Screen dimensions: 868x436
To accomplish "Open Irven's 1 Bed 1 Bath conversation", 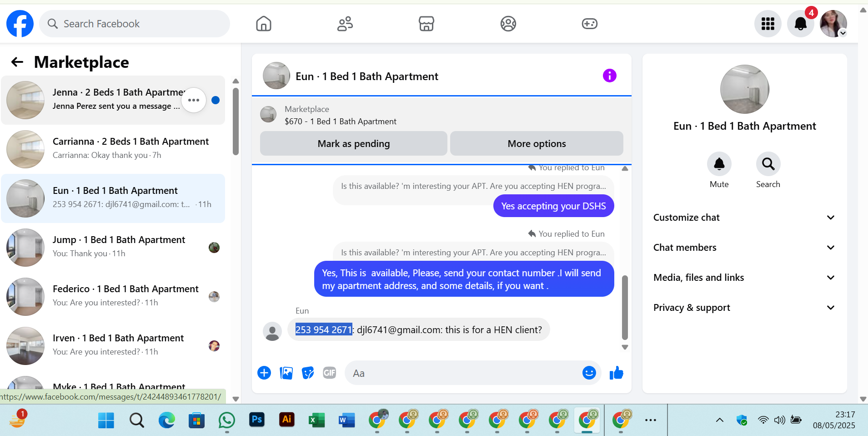I will pyautogui.click(x=113, y=346).
